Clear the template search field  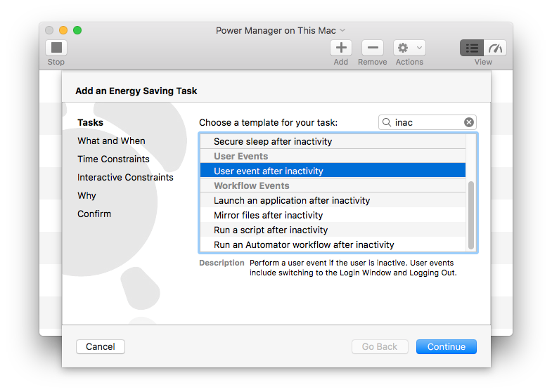coord(468,122)
